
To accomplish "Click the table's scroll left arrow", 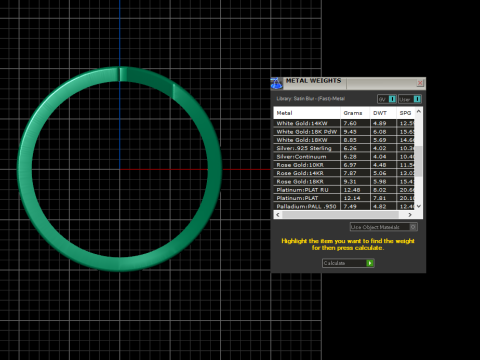I will [x=278, y=215].
